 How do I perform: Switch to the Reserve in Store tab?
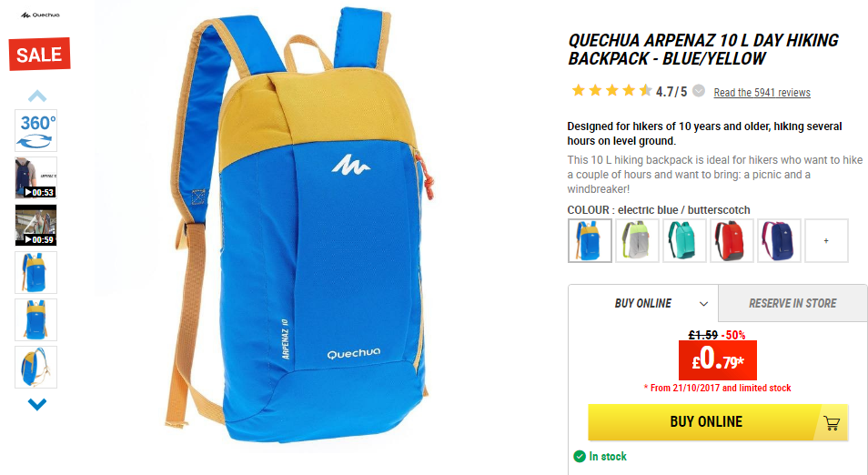[792, 303]
